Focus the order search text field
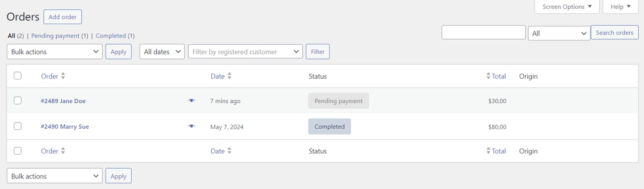The height and width of the screenshot is (189, 644). tap(483, 33)
